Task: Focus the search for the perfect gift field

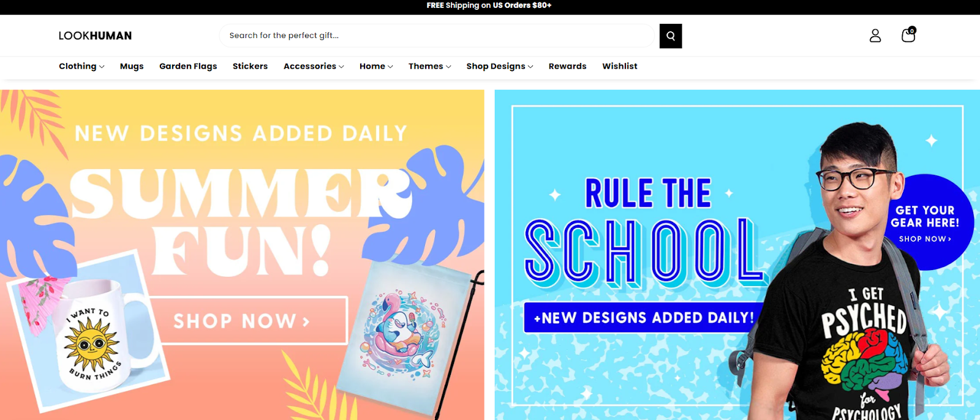Action: pyautogui.click(x=439, y=36)
